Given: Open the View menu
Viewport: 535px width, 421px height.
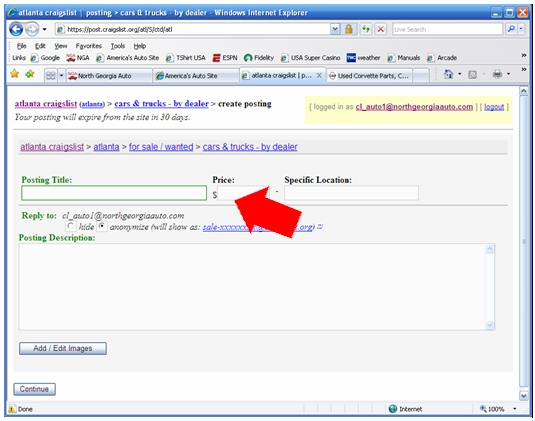Looking at the screenshot, I should click(x=61, y=46).
